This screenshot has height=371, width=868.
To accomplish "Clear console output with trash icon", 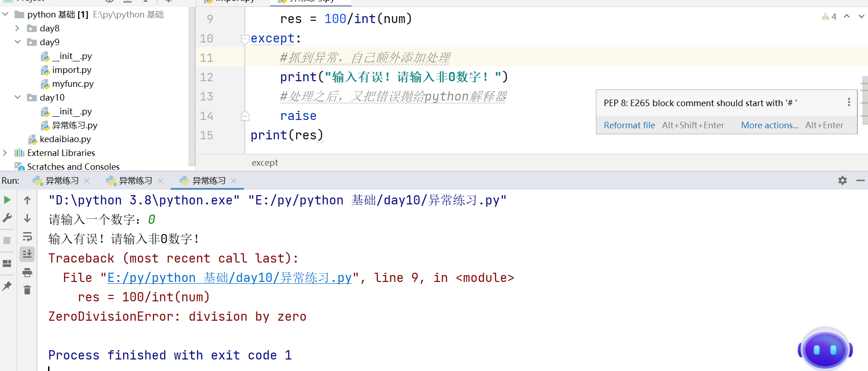I will 27,290.
